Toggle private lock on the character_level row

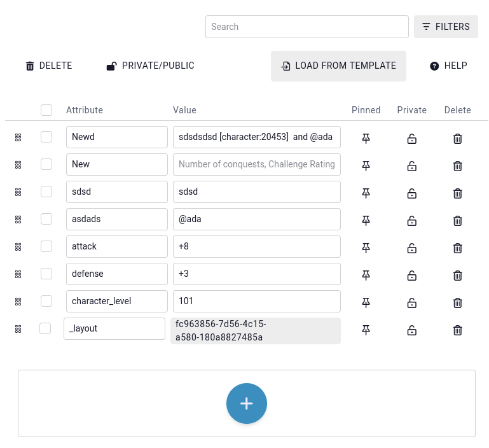[x=411, y=302]
